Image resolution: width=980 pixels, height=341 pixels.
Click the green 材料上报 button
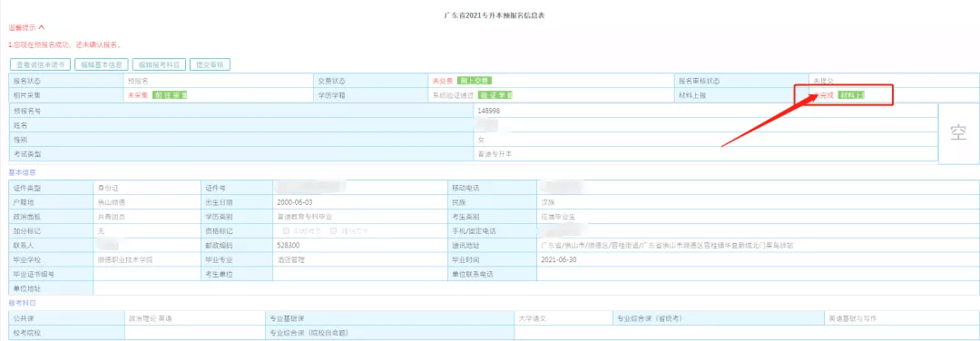point(852,95)
